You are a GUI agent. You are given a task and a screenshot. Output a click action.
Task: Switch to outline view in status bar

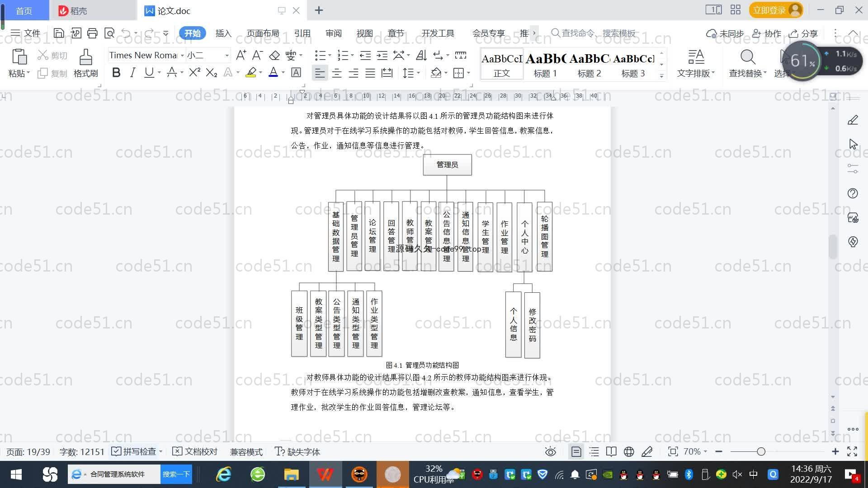[x=594, y=452]
